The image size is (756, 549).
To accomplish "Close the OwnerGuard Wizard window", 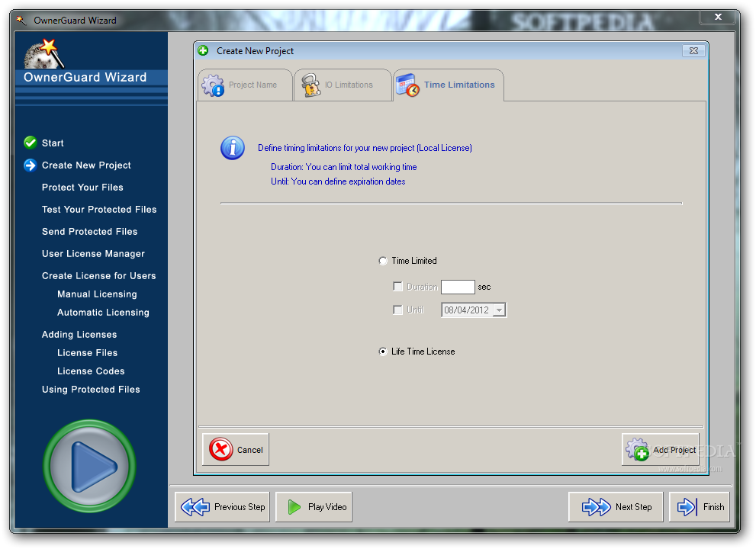I will pyautogui.click(x=718, y=17).
